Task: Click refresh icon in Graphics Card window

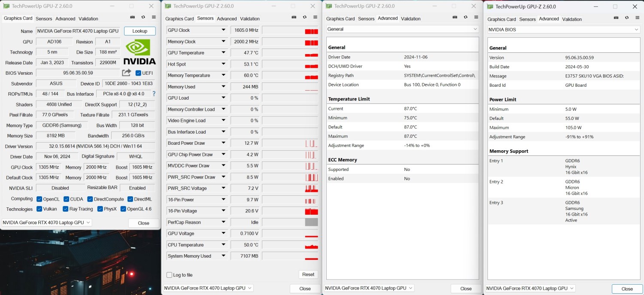Action: tap(143, 18)
